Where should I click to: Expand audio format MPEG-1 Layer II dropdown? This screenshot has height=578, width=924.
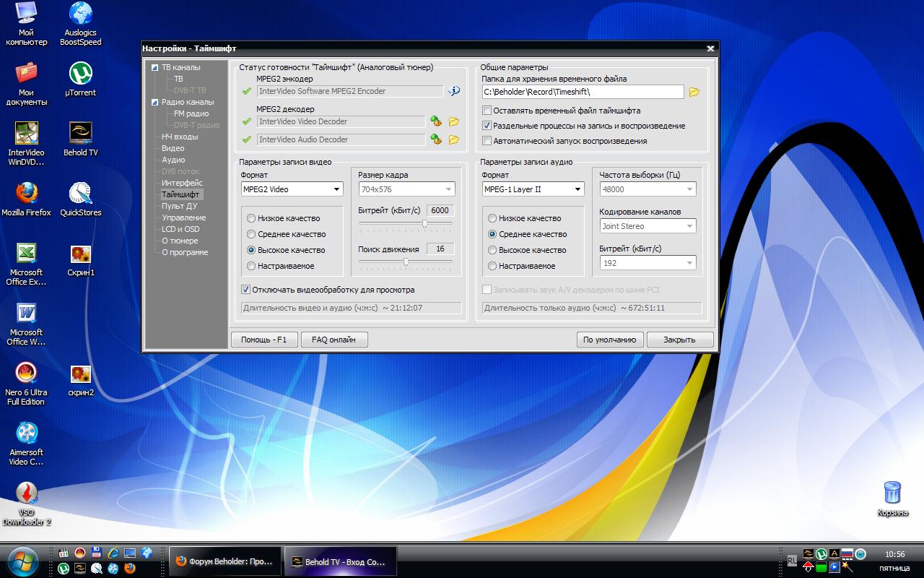(533, 189)
